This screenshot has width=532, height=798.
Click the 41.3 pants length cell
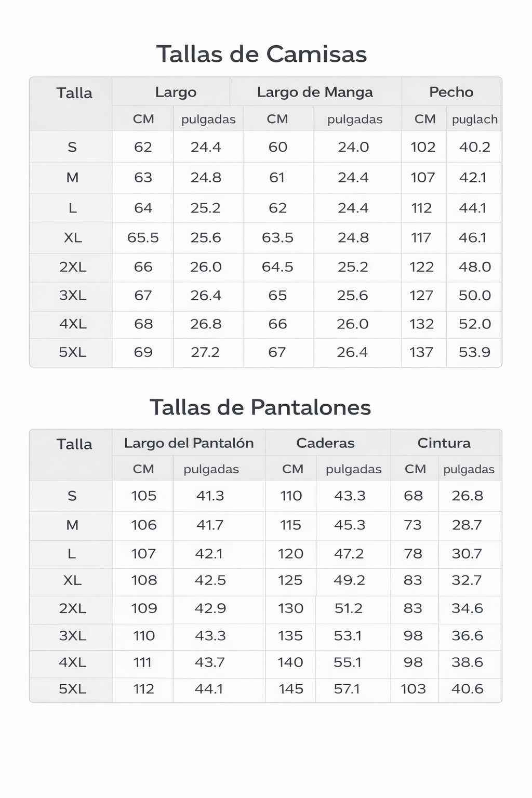click(210, 496)
